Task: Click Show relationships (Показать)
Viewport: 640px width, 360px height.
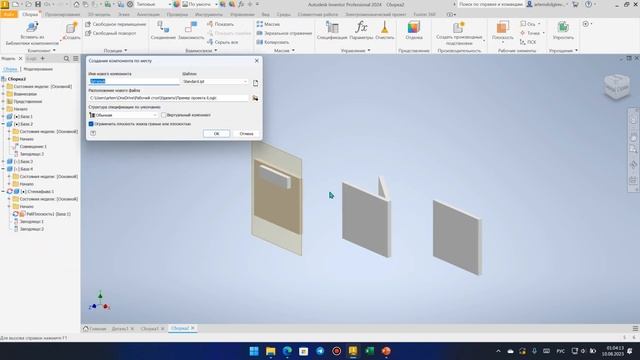Action: (220, 24)
